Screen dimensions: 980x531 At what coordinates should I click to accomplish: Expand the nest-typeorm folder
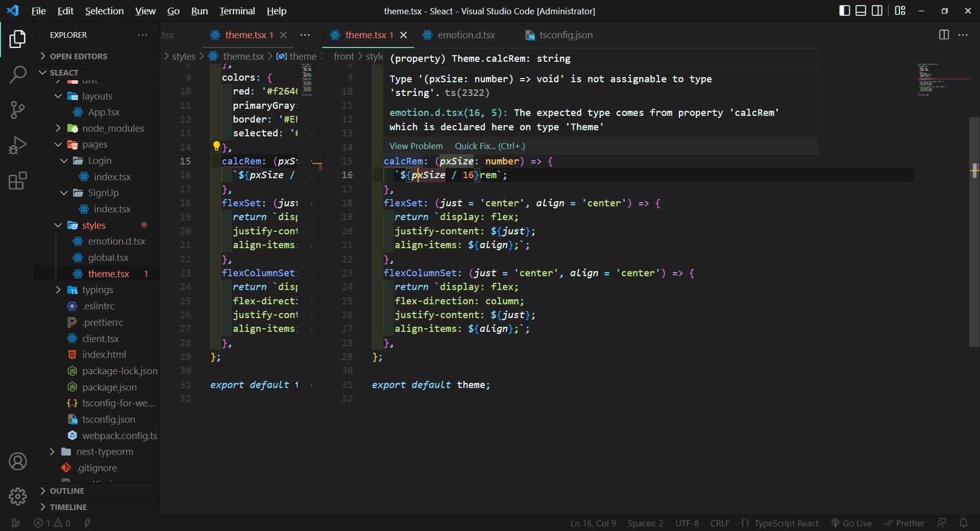pyautogui.click(x=97, y=451)
